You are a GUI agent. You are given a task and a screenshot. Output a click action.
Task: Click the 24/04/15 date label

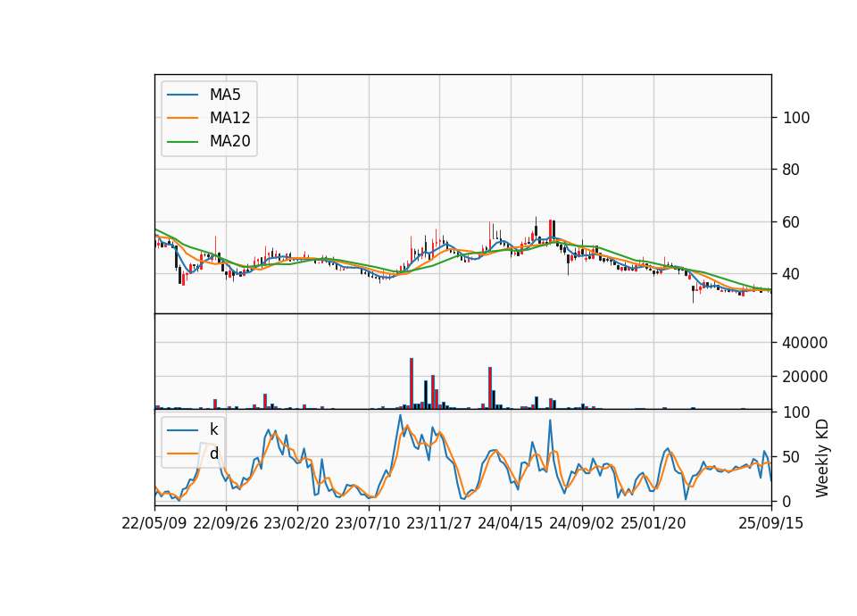click(x=511, y=523)
